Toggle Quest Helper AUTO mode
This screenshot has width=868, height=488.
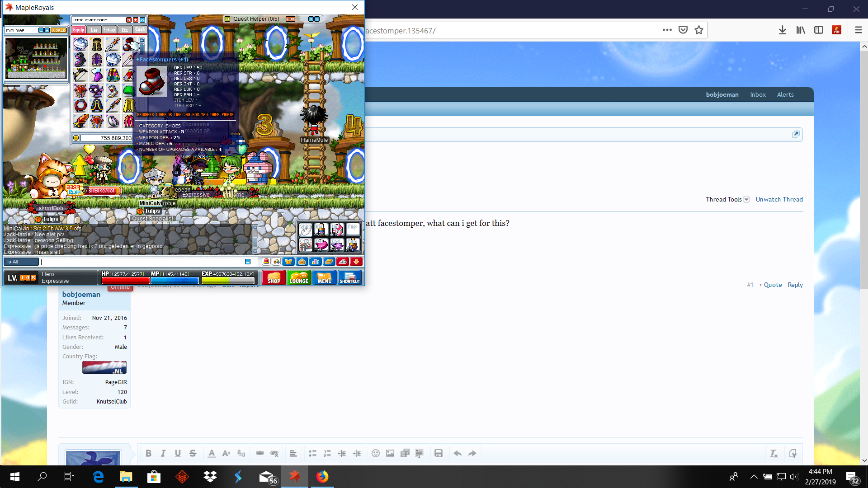coord(290,19)
